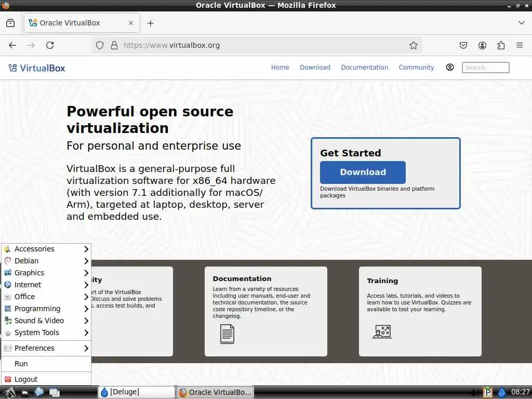Viewport: 532px width, 399px height.
Task: Expand the Office submenu
Action: pos(46,297)
